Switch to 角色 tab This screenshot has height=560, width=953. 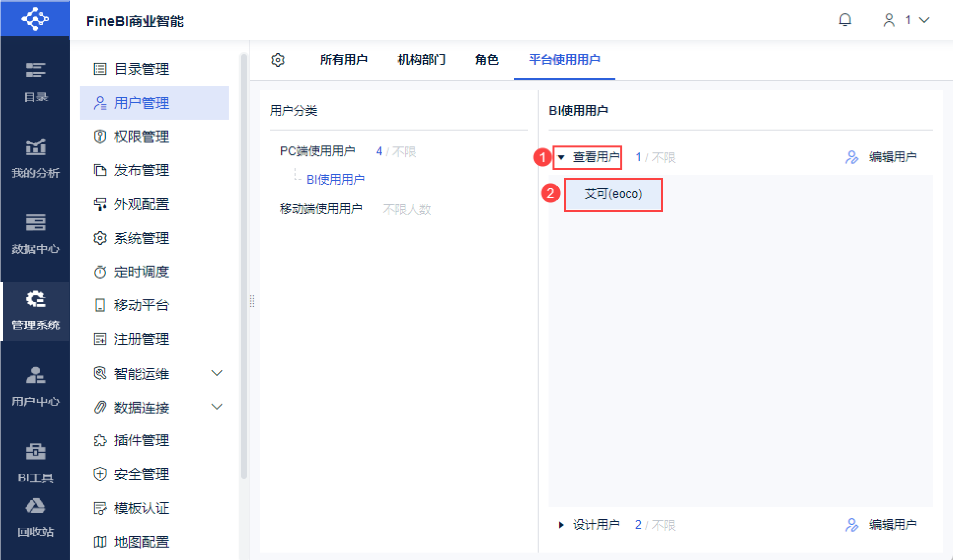point(487,60)
